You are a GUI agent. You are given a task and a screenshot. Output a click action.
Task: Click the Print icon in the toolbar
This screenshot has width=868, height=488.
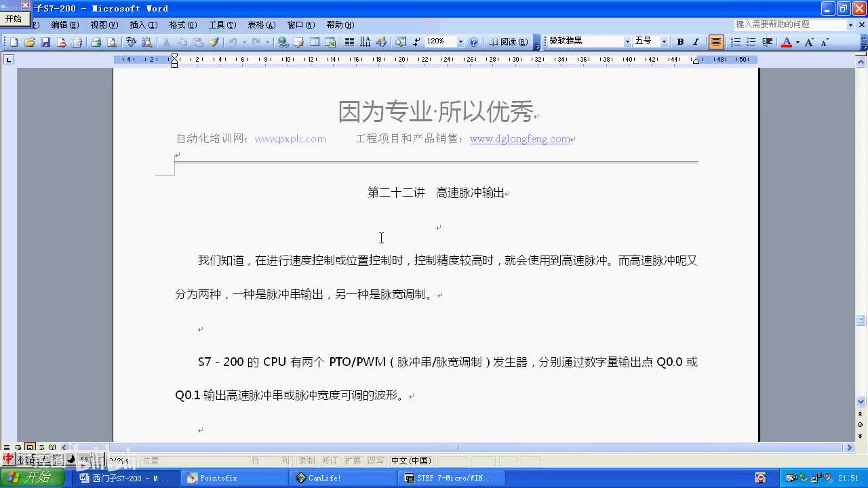[96, 42]
